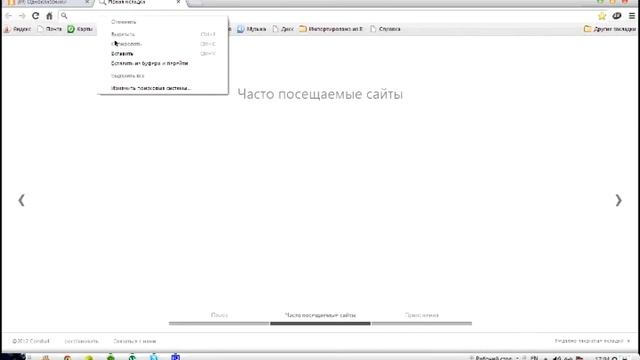
Task: Choose Отменить in the context menu
Action: click(163, 22)
